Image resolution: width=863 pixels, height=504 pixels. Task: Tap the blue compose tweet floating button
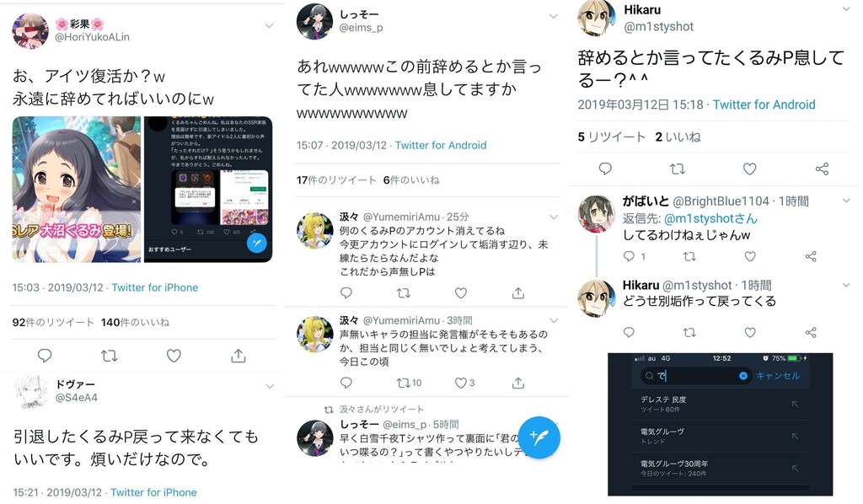pos(539,437)
